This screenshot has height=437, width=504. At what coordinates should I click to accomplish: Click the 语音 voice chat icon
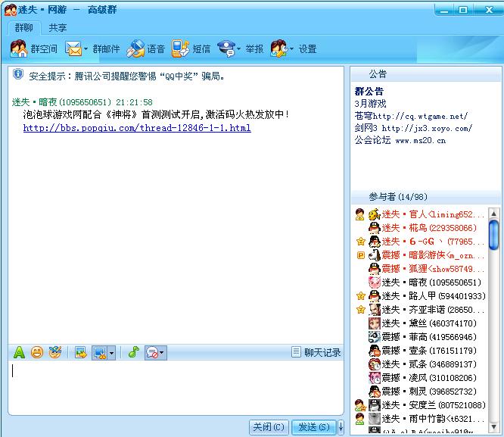(x=146, y=49)
